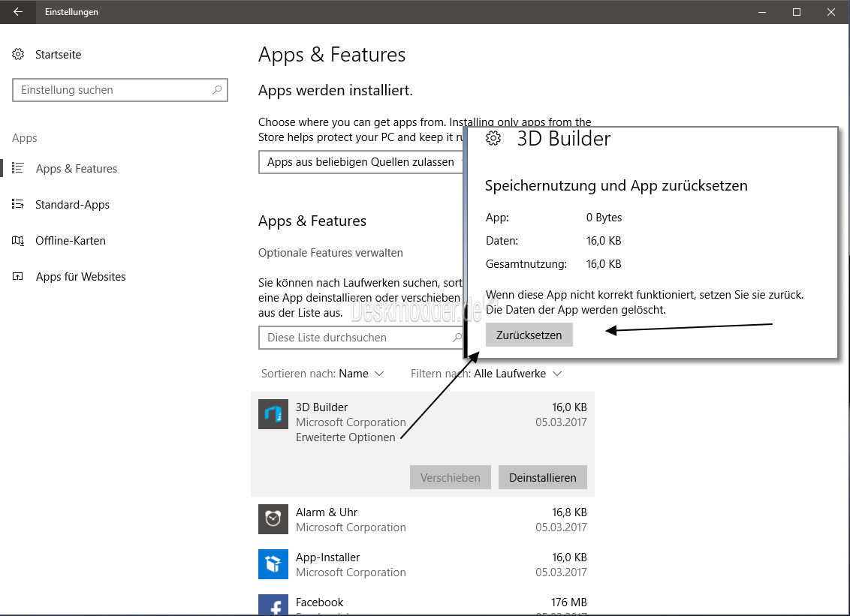
Task: Click the magnifier in Einstellung suchen box
Action: click(x=217, y=90)
